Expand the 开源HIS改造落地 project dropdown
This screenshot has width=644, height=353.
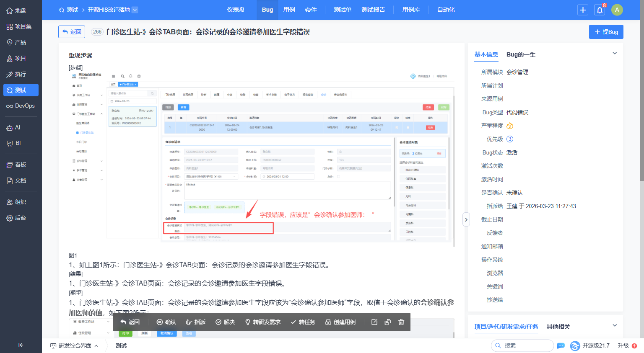tap(135, 10)
